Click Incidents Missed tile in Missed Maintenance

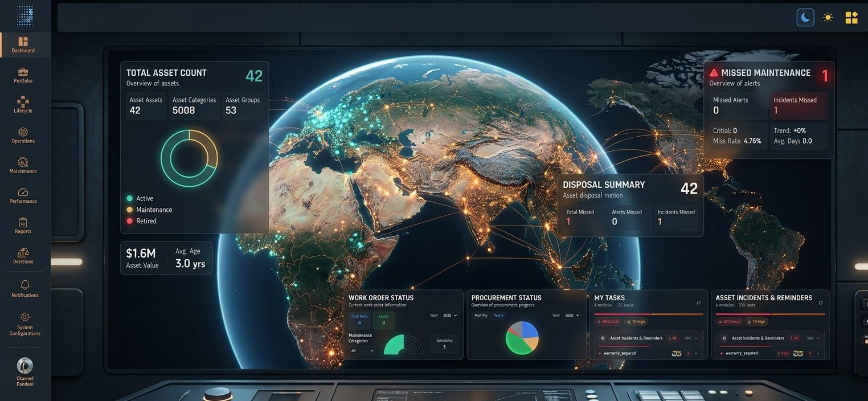click(799, 105)
